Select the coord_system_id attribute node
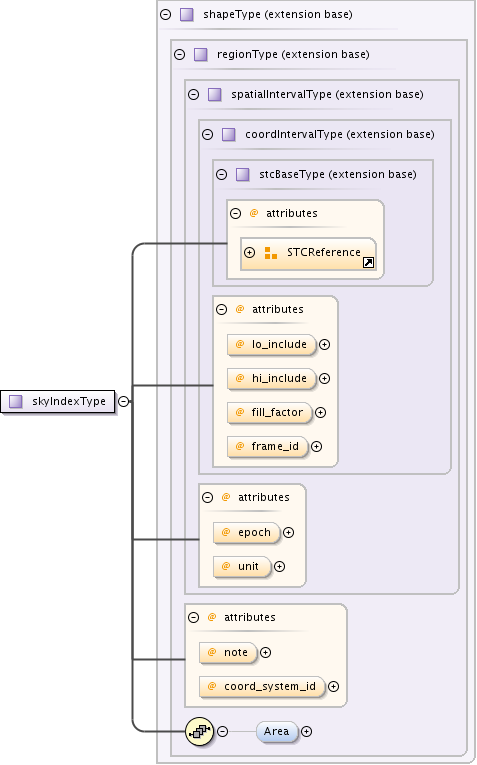This screenshot has height=765, width=477. pyautogui.click(x=262, y=687)
